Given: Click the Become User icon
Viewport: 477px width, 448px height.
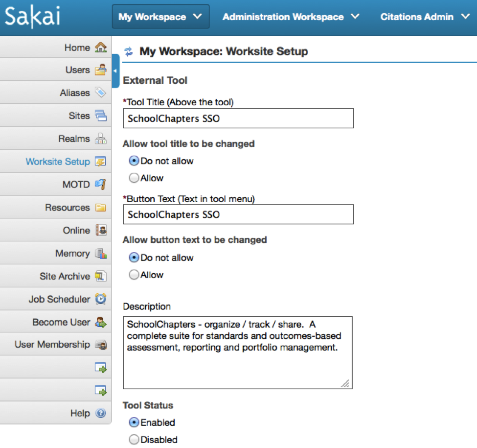Looking at the screenshot, I should [x=101, y=322].
